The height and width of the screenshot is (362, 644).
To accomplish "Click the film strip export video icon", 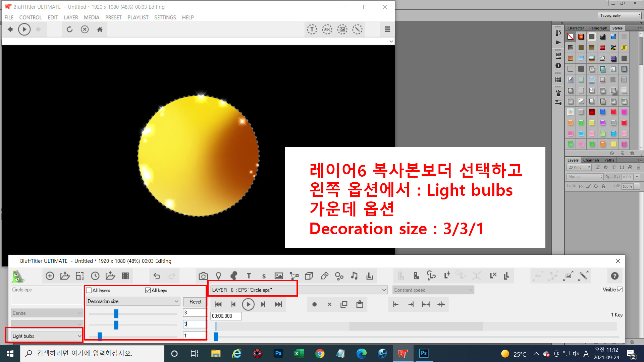I will [x=125, y=276].
